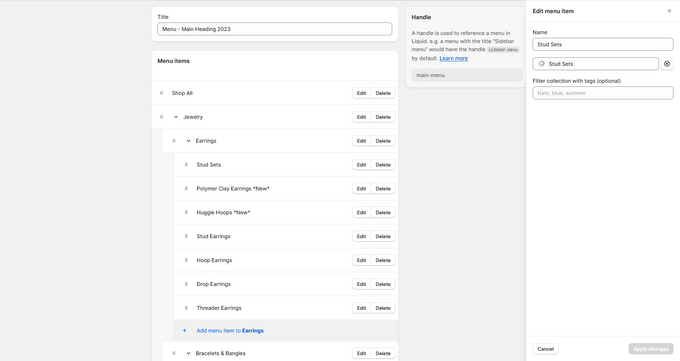Viewport: 680px width, 361px height.
Task: Edit the Earrings menu item
Action: [x=361, y=141]
